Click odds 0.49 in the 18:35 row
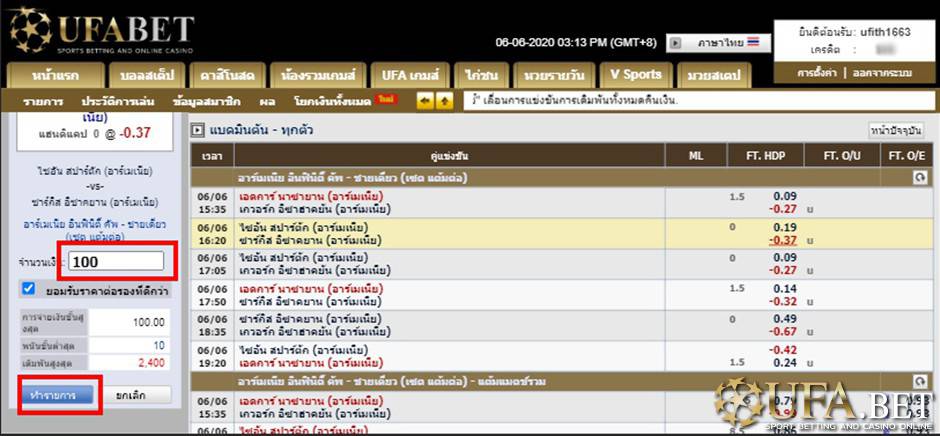This screenshot has height=436, width=940. 785,319
